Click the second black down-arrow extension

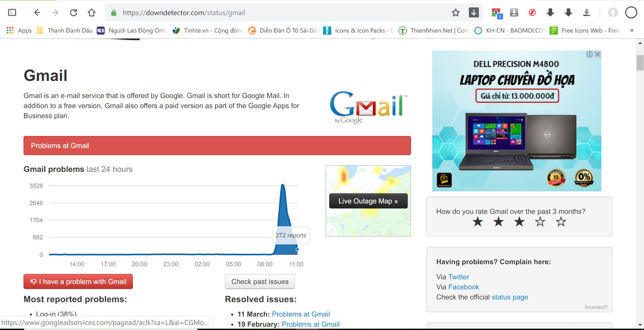coord(568,13)
